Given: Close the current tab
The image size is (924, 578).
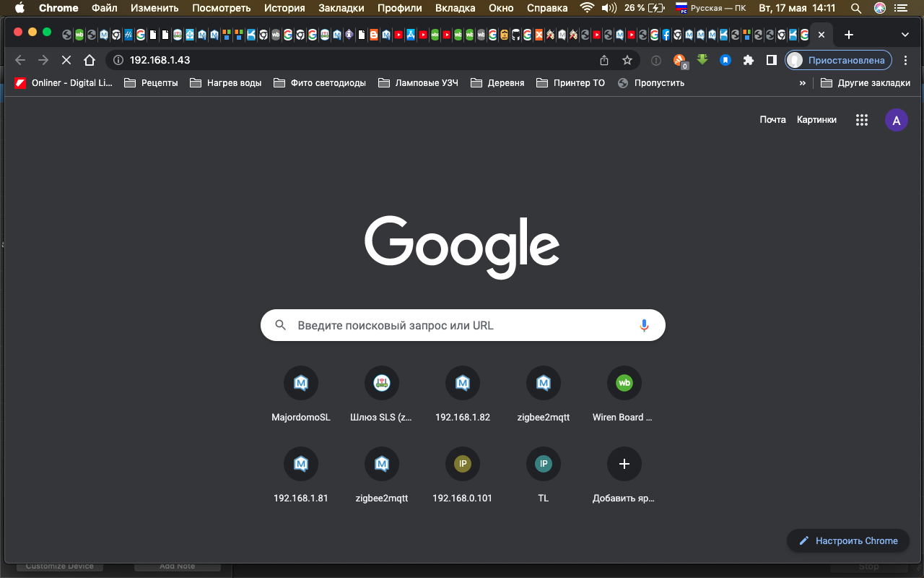Looking at the screenshot, I should [821, 34].
